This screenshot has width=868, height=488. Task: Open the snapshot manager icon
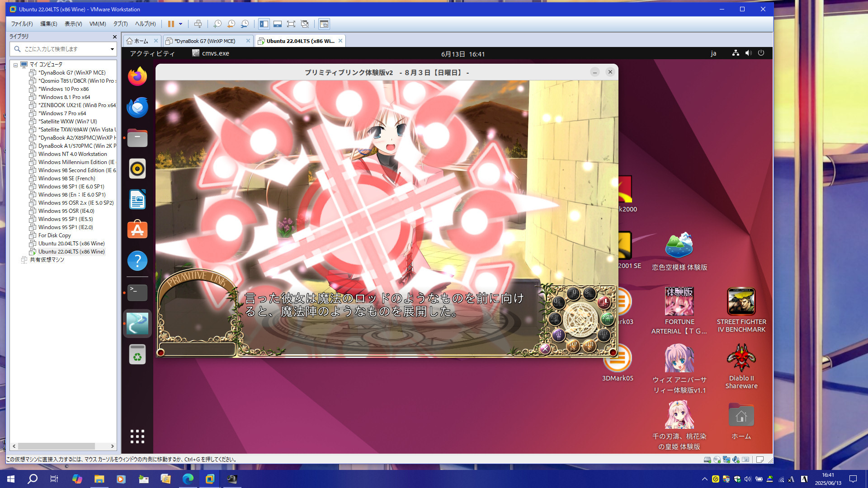[x=245, y=24]
